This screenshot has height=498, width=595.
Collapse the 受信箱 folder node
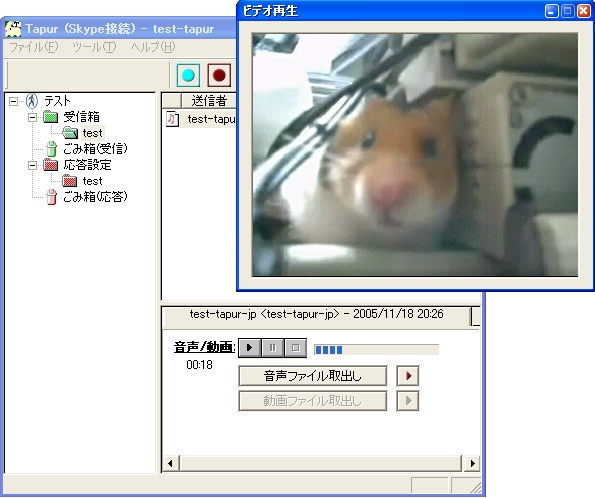pos(33,117)
